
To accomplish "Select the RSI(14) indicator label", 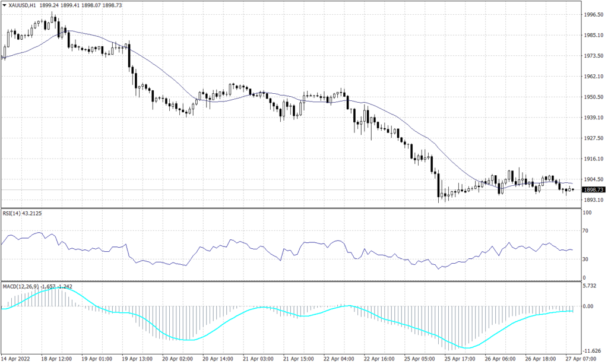I will [x=16, y=213].
